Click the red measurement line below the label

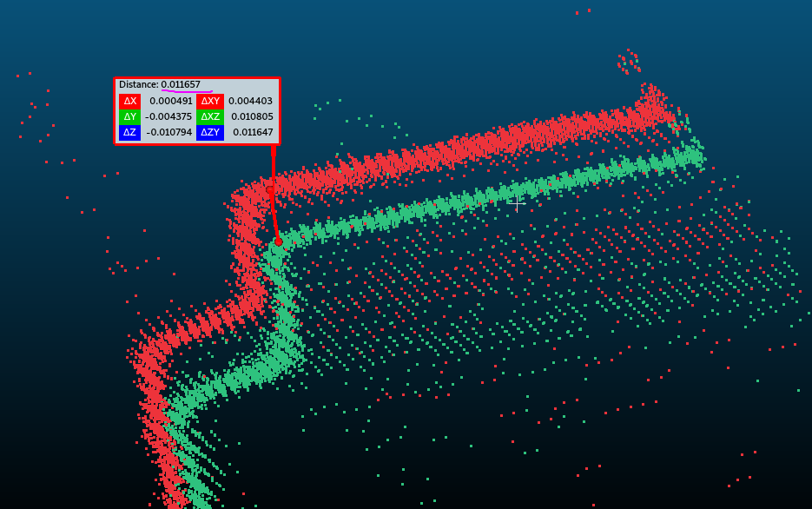pyautogui.click(x=273, y=165)
